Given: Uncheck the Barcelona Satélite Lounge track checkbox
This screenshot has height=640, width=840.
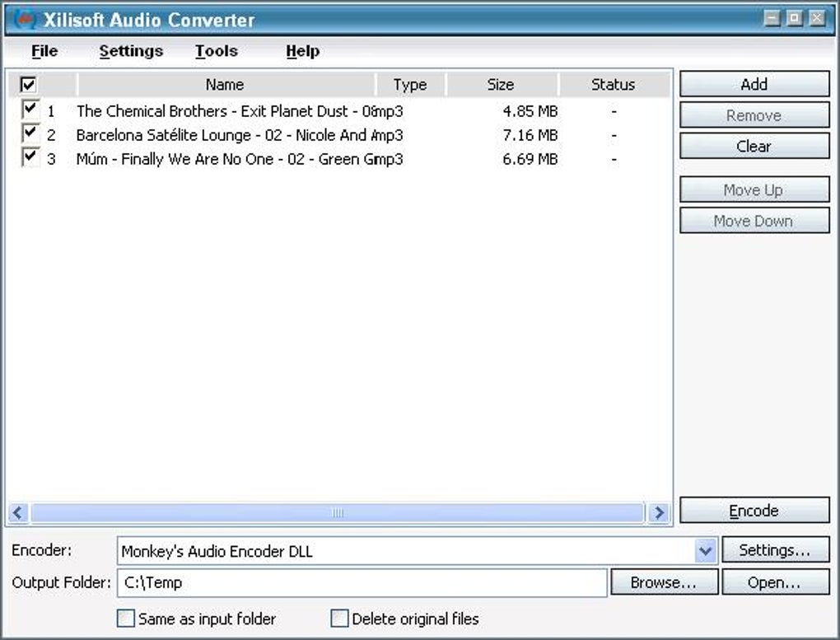Looking at the screenshot, I should point(30,133).
